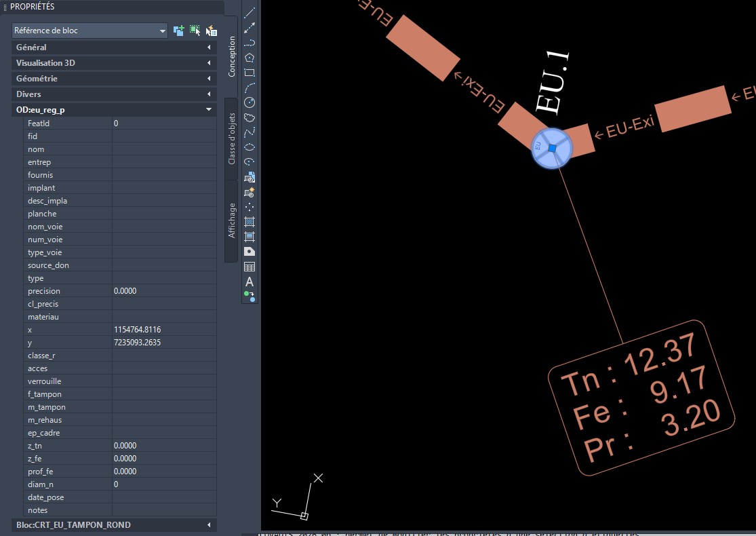Click the blue grip on manhole block
This screenshot has height=536, width=756.
553,148
